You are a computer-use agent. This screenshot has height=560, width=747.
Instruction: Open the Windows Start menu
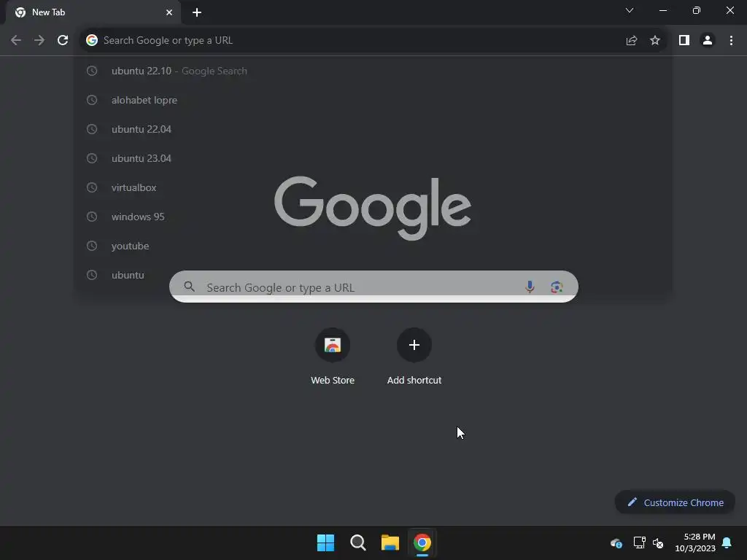(326, 542)
